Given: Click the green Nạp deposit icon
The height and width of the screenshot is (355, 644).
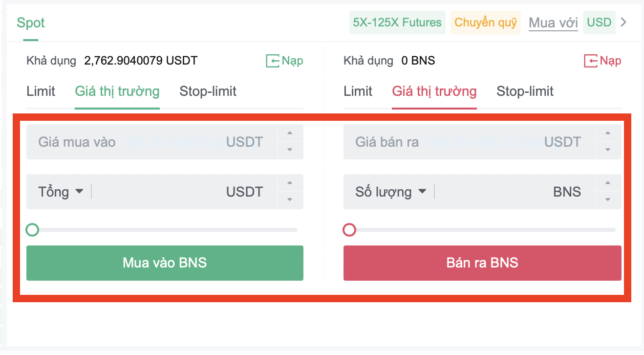Looking at the screenshot, I should (x=272, y=61).
